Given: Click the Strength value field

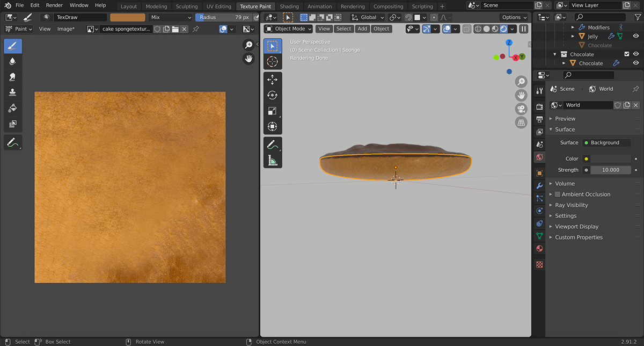Looking at the screenshot, I should pyautogui.click(x=610, y=170).
